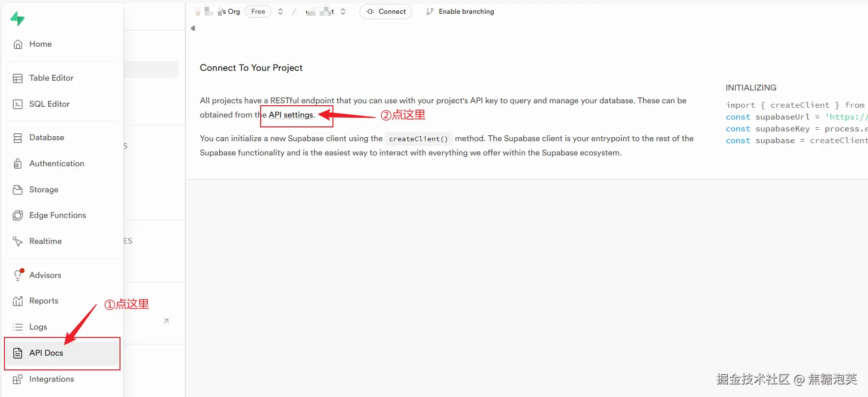The width and height of the screenshot is (868, 397).
Task: Click the Database icon in sidebar
Action: click(x=18, y=138)
